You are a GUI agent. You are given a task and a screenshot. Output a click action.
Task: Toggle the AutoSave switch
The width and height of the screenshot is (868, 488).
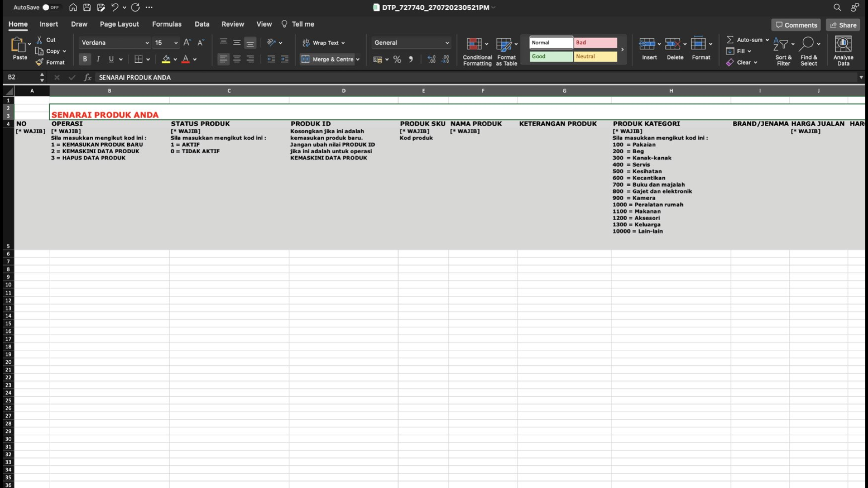51,7
